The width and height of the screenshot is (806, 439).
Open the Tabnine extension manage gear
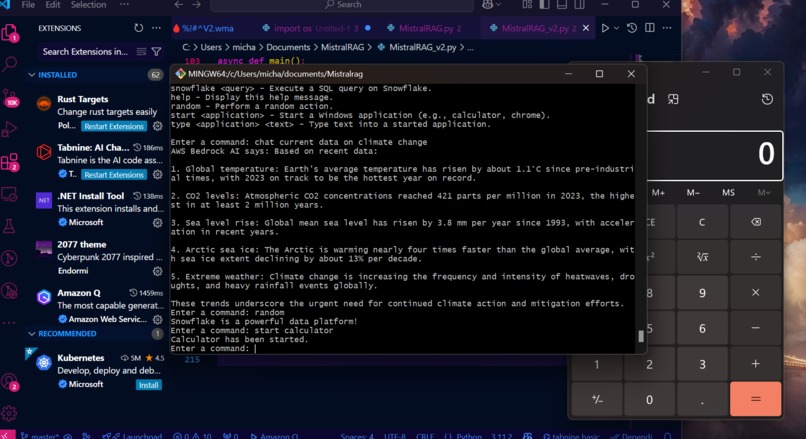coord(157,174)
